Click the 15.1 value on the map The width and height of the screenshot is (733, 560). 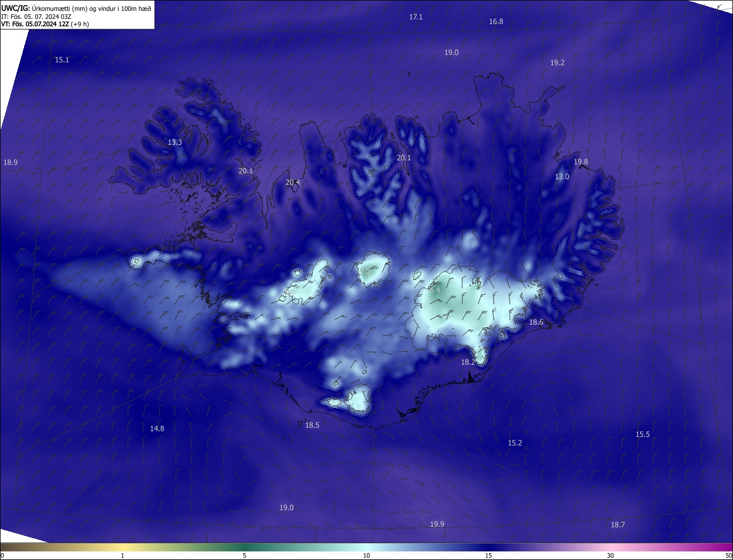pyautogui.click(x=62, y=60)
